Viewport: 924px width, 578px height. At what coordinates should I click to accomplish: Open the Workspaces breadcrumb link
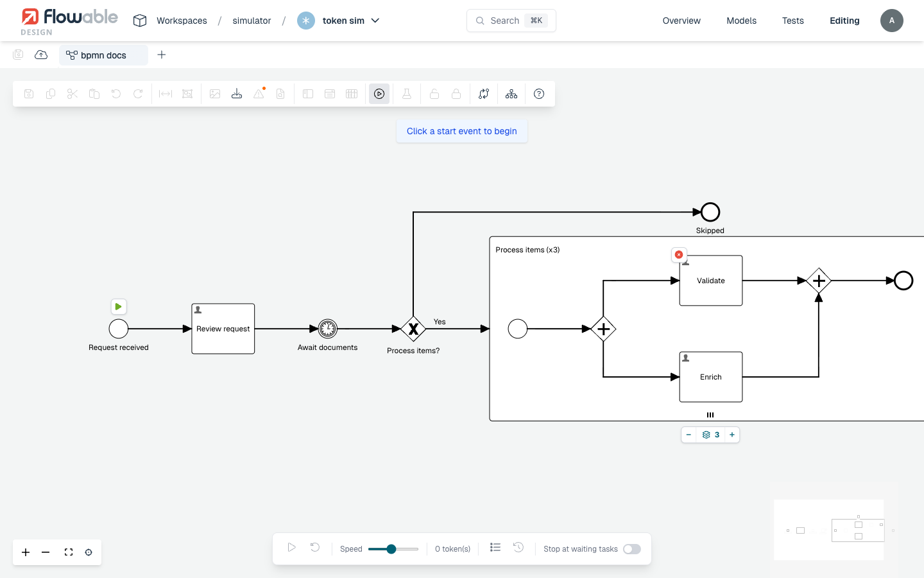[x=182, y=21]
